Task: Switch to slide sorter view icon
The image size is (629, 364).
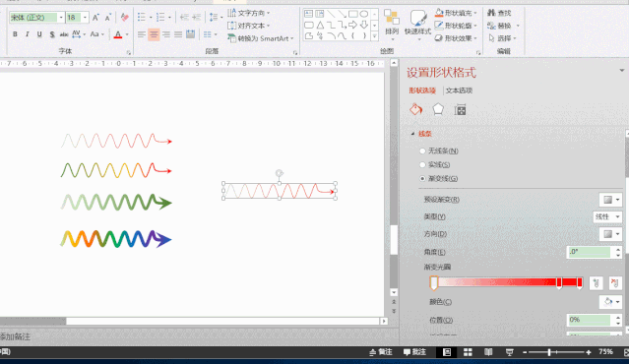Action: [x=468, y=352]
